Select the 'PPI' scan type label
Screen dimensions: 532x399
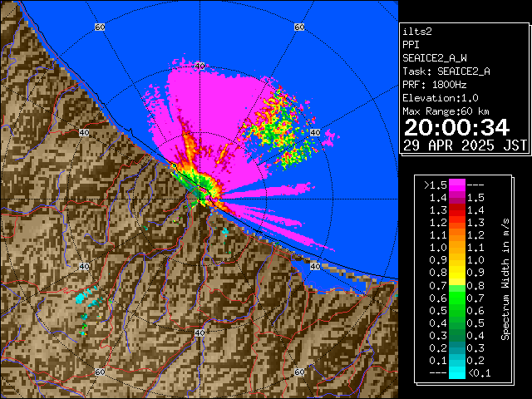[411, 45]
